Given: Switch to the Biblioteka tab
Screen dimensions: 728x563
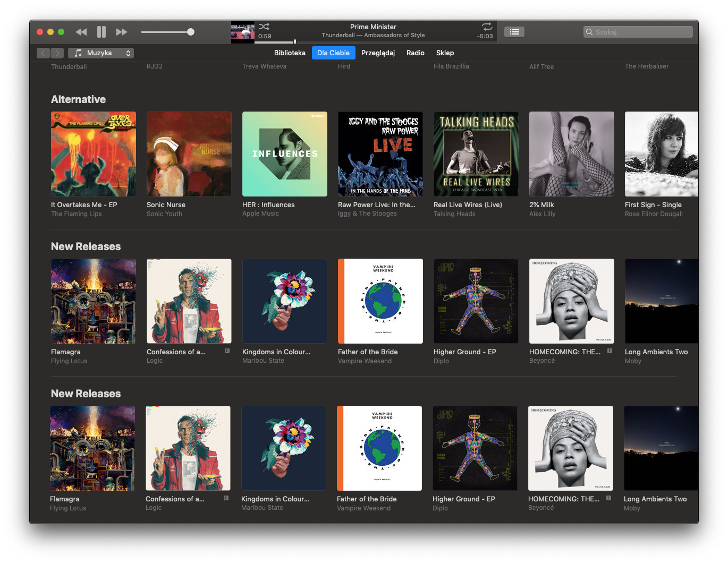Looking at the screenshot, I should click(x=290, y=53).
